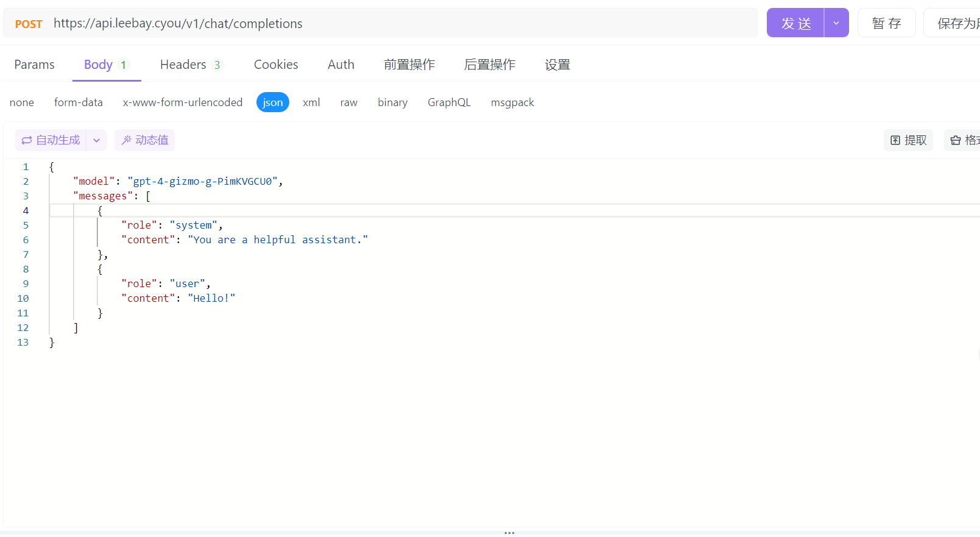Click the 自动生成 auto-generate icon button
This screenshot has height=537, width=980.
(27, 140)
